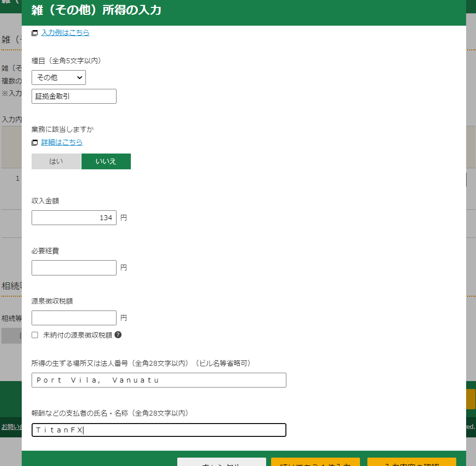The width and height of the screenshot is (476, 466).
Task: Click the white キャンセル button
Action: click(x=222, y=462)
